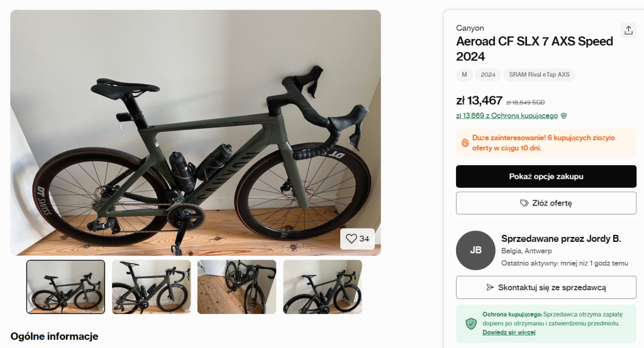View the third thumbnail of bike front
644x348 pixels.
click(236, 286)
